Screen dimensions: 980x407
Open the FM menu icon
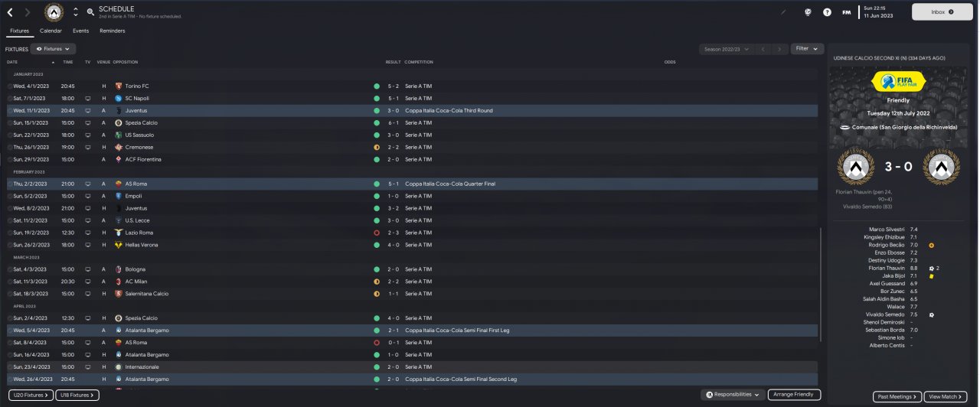846,12
